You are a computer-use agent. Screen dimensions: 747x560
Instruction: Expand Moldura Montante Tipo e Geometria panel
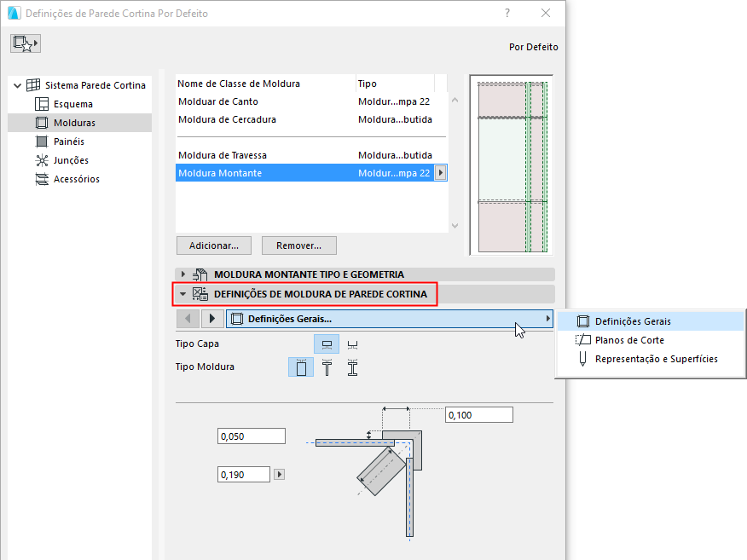(183, 274)
